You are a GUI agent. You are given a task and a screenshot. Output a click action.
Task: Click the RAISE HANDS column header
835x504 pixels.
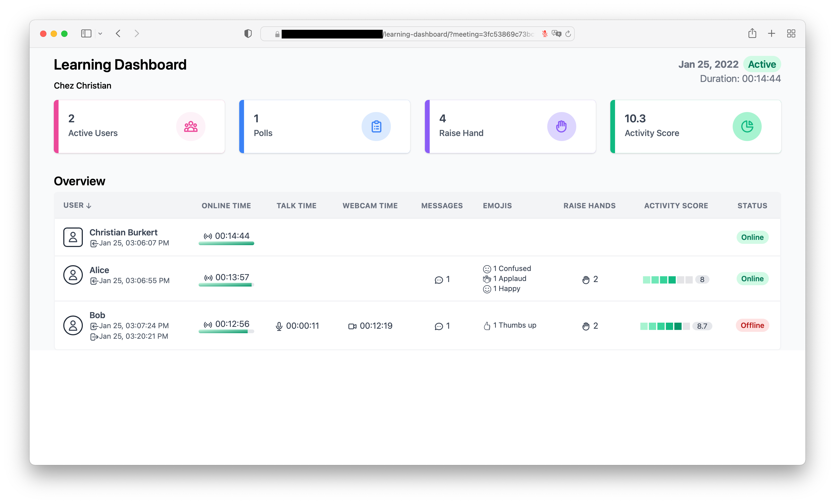[x=590, y=206]
